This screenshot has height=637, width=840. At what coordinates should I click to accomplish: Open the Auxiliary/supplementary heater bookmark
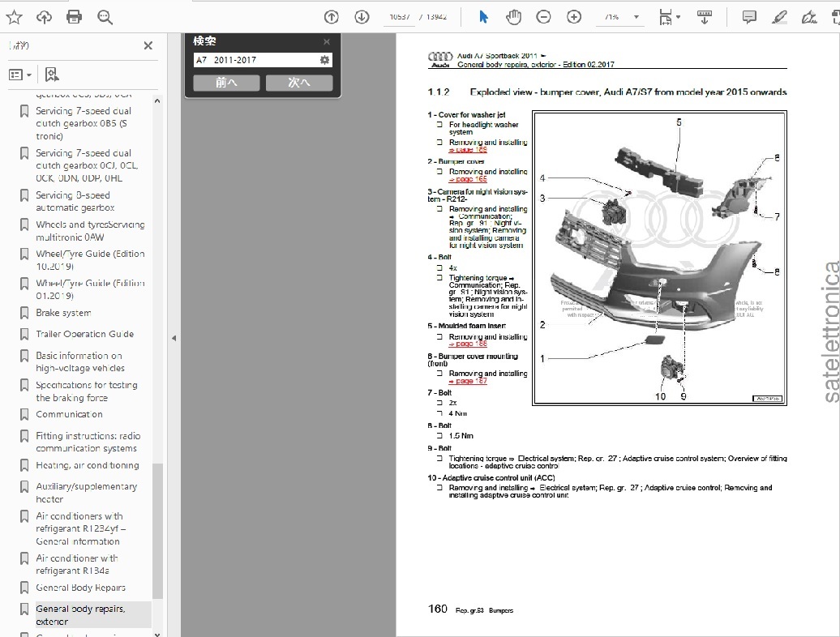tap(86, 493)
